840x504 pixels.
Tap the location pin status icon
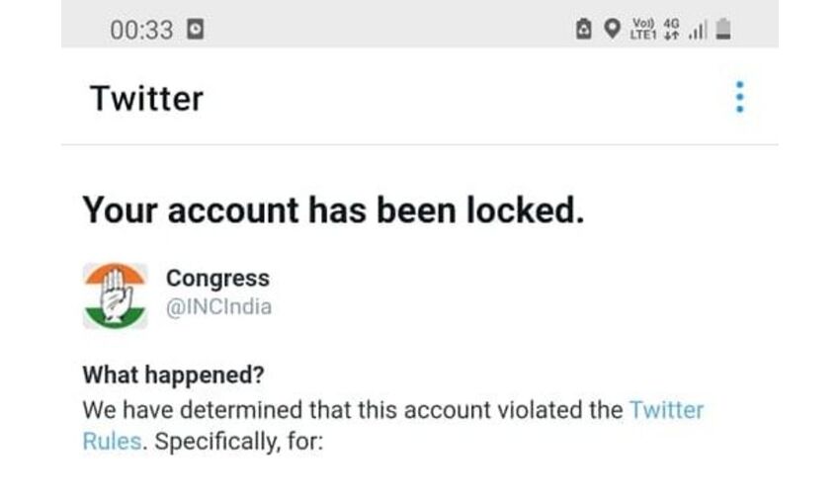point(613,30)
